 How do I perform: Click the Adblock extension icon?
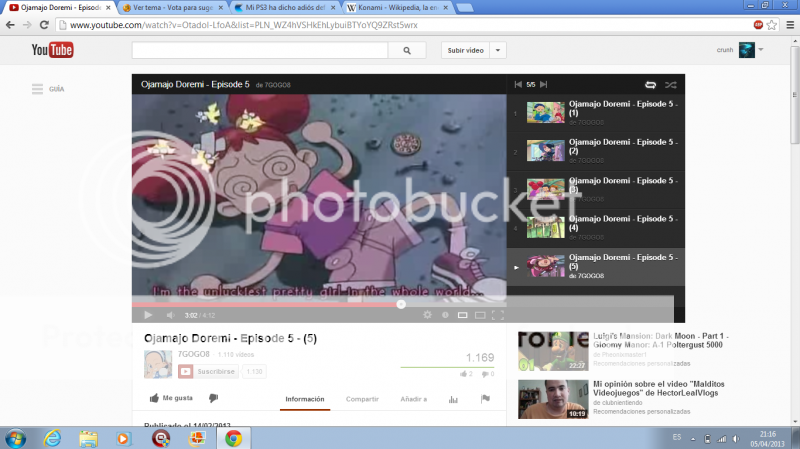(x=758, y=24)
